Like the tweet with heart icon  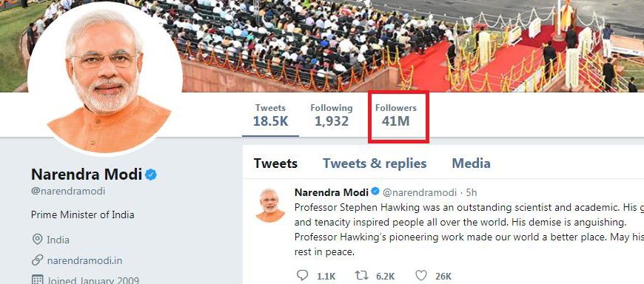(x=421, y=275)
